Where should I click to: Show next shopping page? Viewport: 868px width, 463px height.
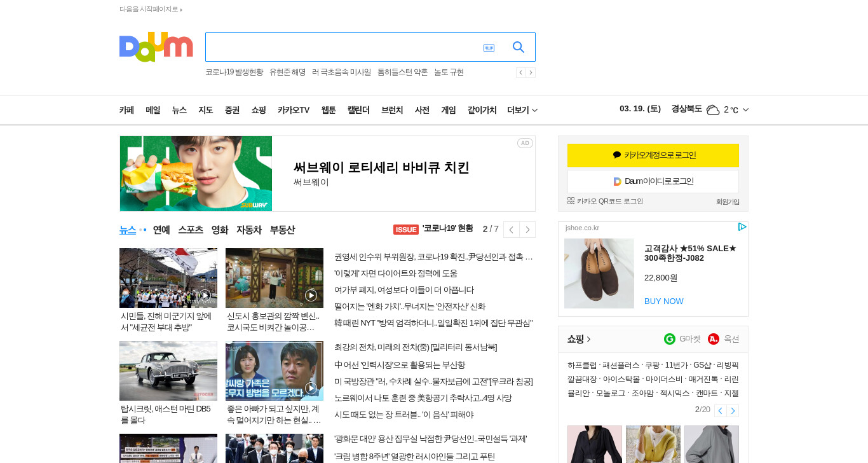point(733,411)
